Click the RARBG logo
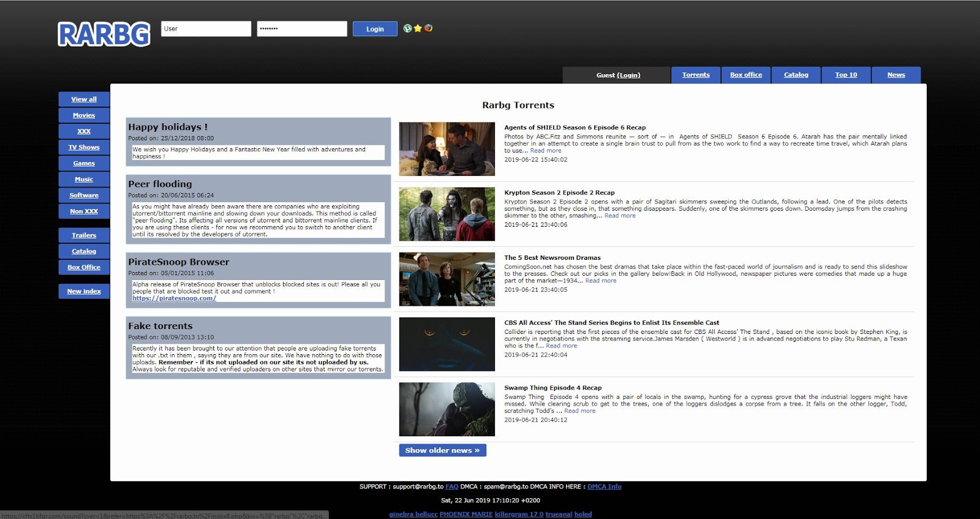 (104, 34)
